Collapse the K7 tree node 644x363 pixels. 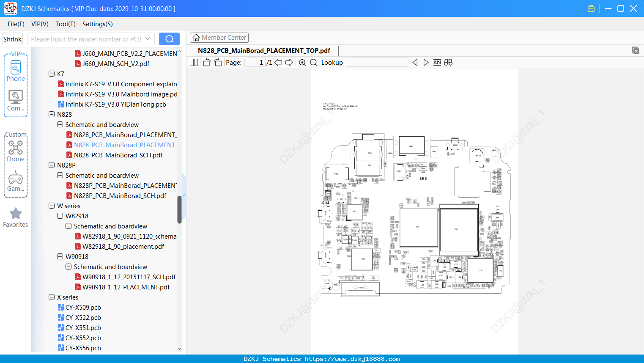click(x=52, y=74)
